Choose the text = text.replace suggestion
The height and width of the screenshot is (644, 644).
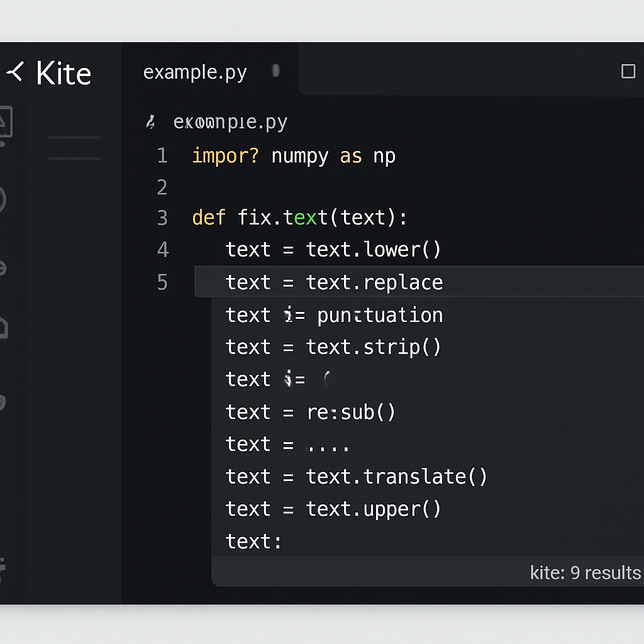(x=419, y=282)
